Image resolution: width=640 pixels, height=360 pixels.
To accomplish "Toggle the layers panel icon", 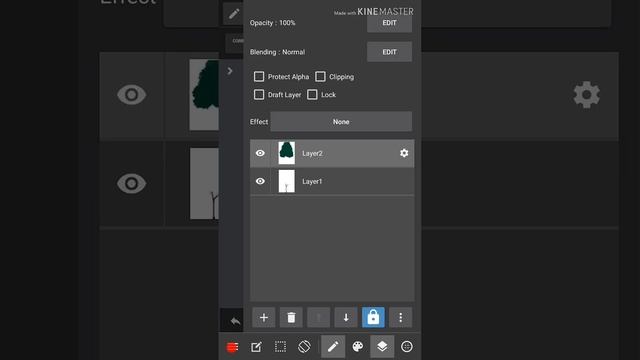I will click(382, 347).
